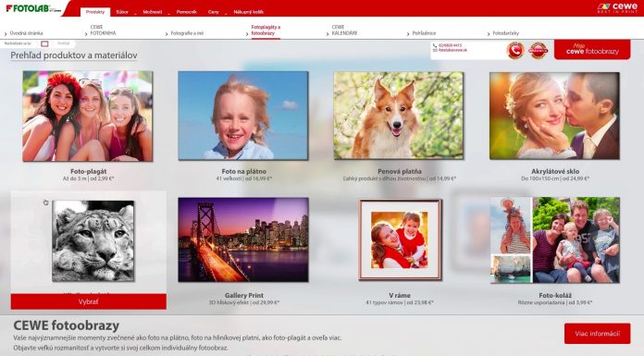Image resolution: width=644 pixels, height=356 pixels.
Task: Click the small phone number icon
Action: tap(435, 45)
